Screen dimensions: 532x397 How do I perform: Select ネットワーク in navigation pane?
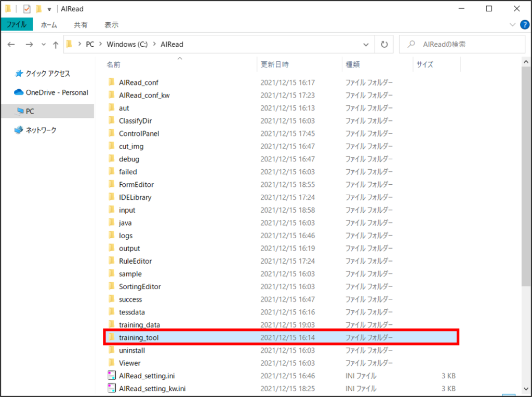click(x=41, y=130)
